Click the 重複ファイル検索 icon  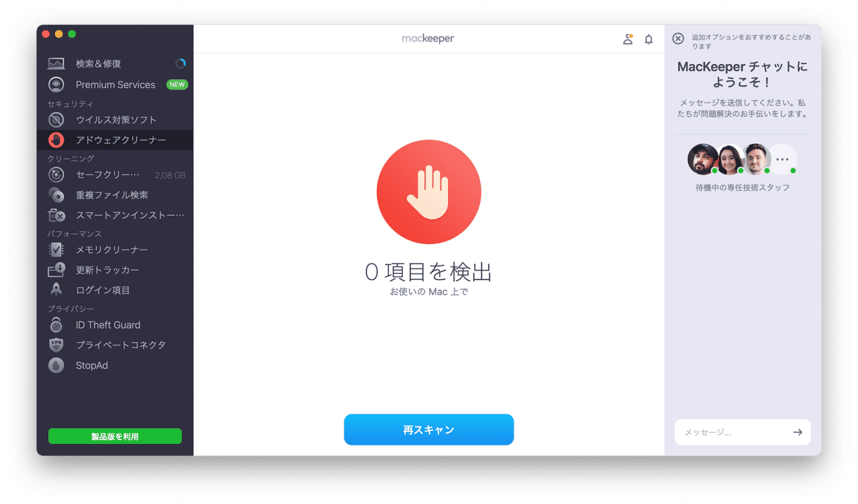point(56,195)
